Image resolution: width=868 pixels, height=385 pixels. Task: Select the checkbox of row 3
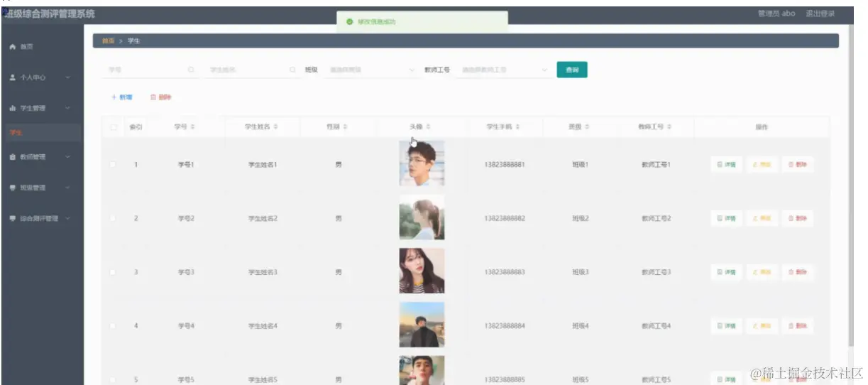point(112,272)
